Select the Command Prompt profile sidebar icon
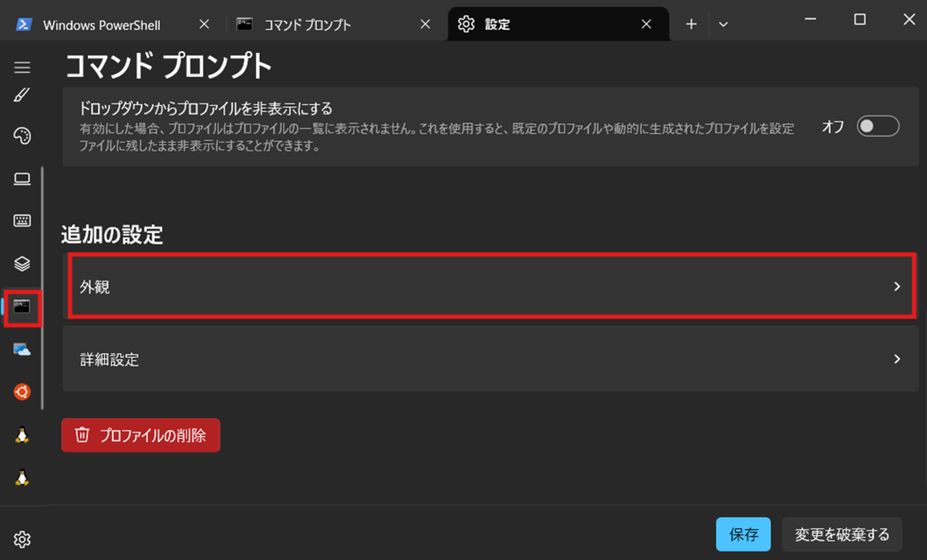Screen dimensions: 927x560 [x=22, y=307]
